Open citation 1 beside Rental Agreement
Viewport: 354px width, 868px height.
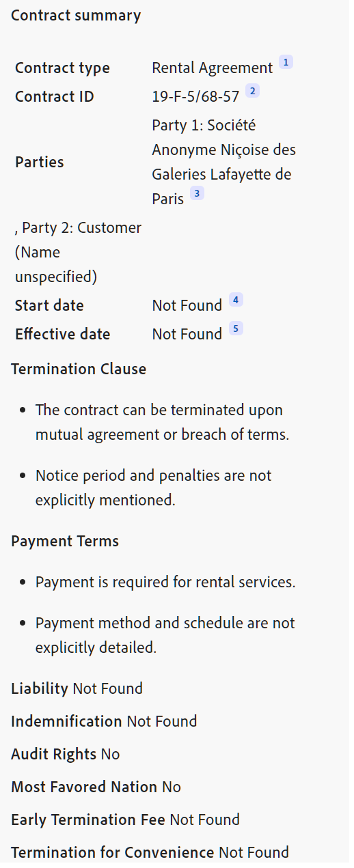tap(286, 63)
